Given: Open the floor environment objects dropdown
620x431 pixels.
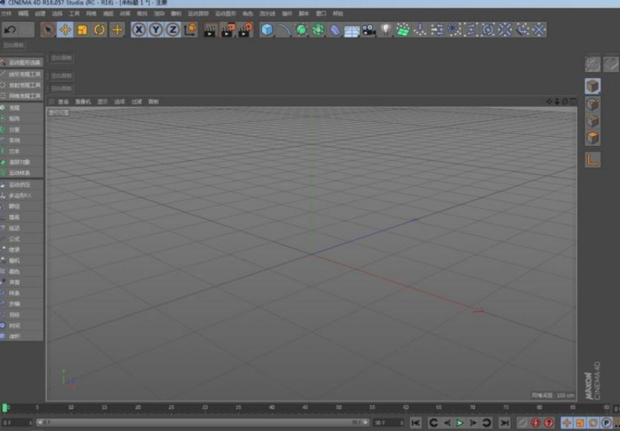Looking at the screenshot, I should point(352,30).
